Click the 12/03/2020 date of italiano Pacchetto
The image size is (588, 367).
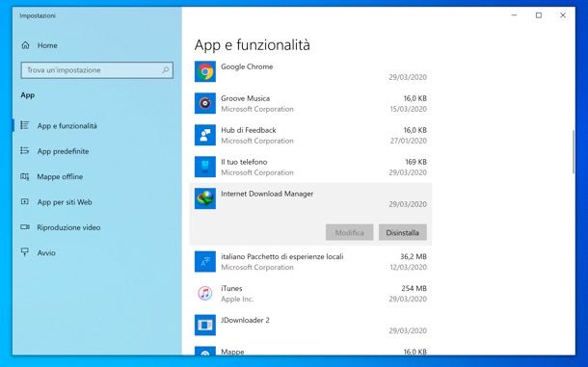pyautogui.click(x=408, y=267)
